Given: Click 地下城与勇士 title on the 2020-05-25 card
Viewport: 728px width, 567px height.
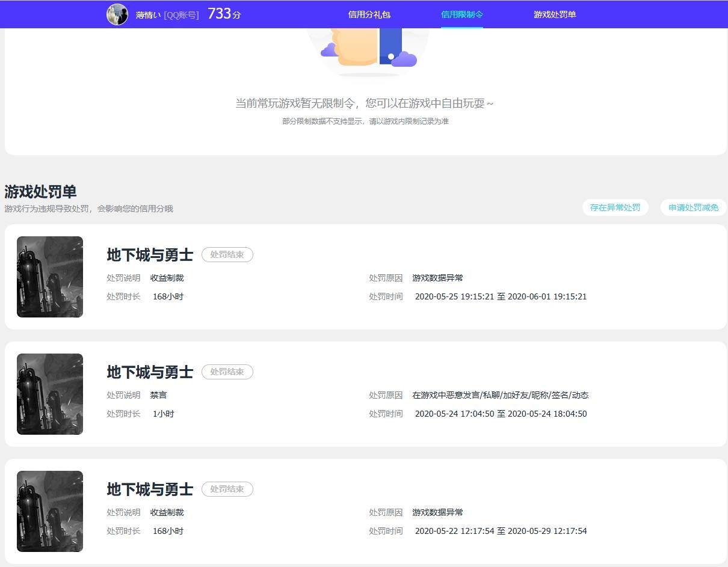Looking at the screenshot, I should tap(150, 255).
